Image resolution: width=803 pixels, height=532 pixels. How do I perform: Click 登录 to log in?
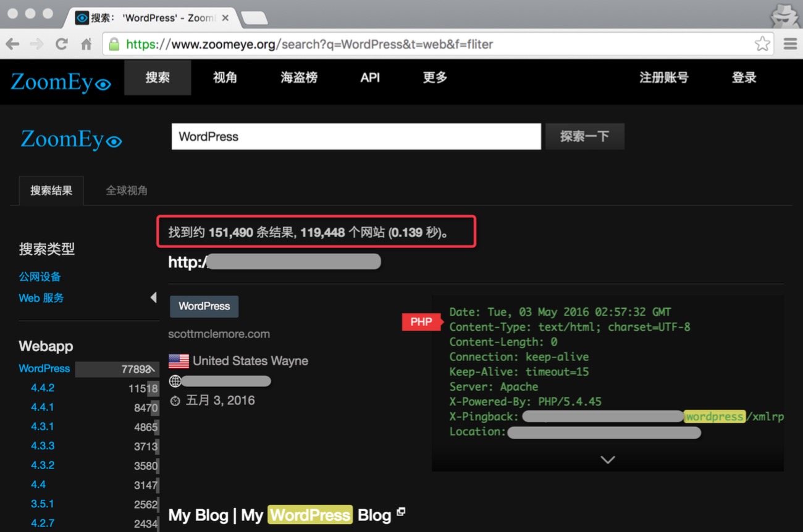pyautogui.click(x=744, y=78)
